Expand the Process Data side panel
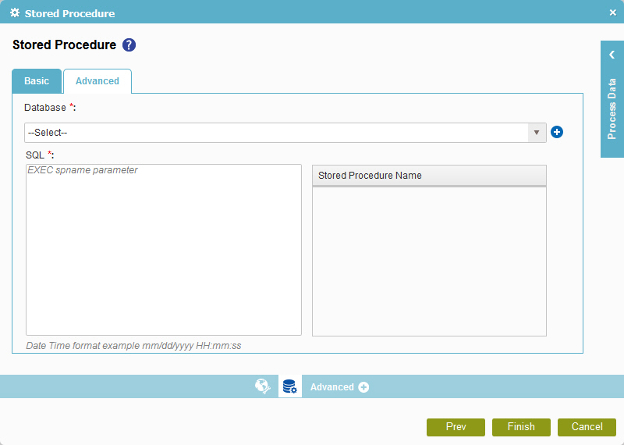 [612, 99]
